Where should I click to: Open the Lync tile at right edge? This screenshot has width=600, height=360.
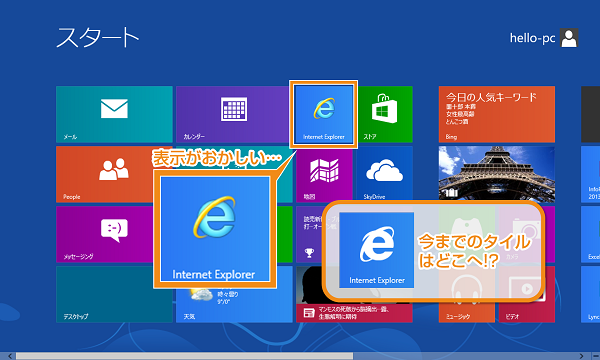click(590, 294)
